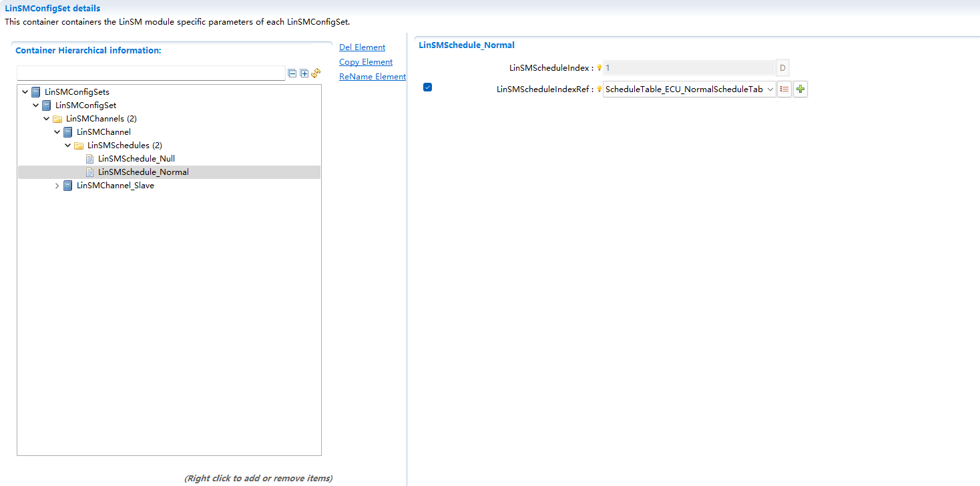Collapse the LinSMConfigSets root node
This screenshot has width=980, height=486.
pyautogui.click(x=25, y=91)
